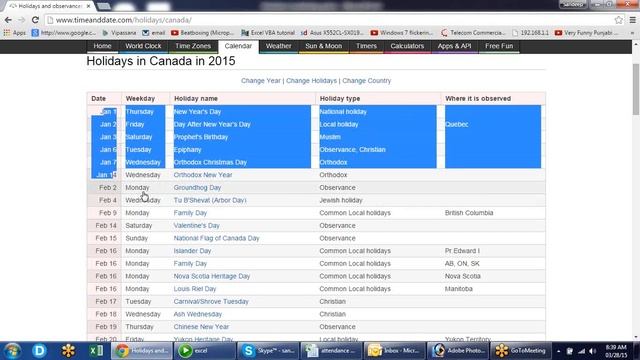The width and height of the screenshot is (640, 360).
Task: Open World Clock menu
Action: coord(143,46)
